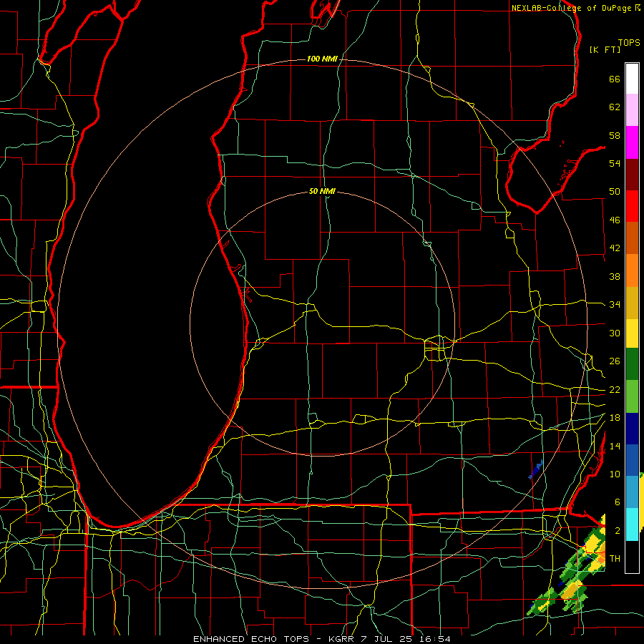Click the legend value 66

click(x=615, y=79)
